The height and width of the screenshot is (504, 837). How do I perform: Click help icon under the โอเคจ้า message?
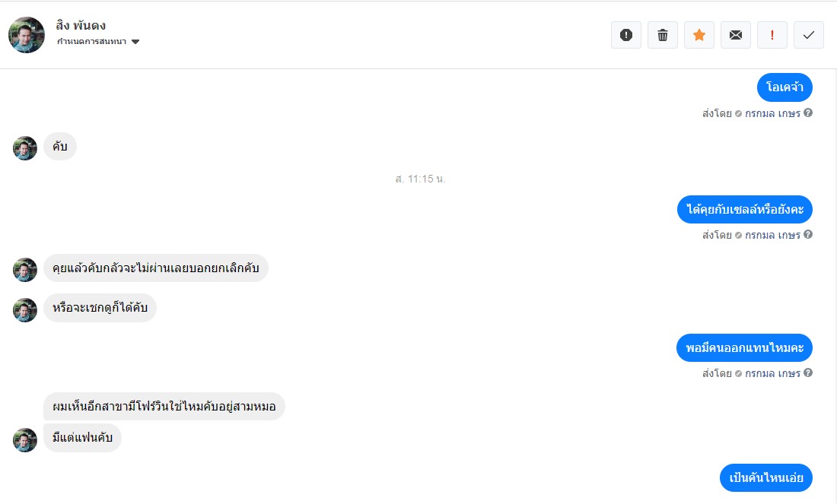coord(808,113)
